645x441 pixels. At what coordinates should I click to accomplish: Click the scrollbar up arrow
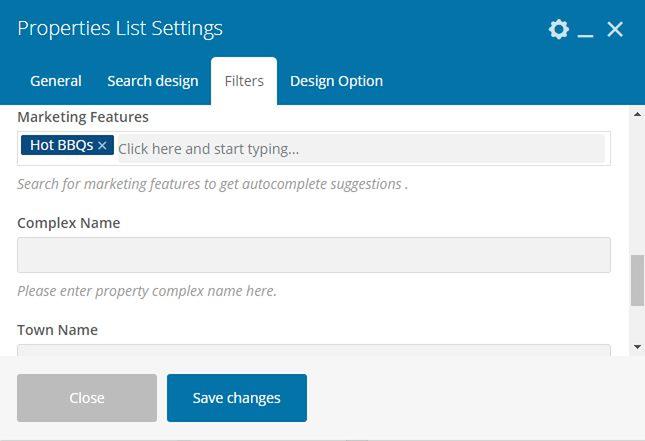coord(637,114)
